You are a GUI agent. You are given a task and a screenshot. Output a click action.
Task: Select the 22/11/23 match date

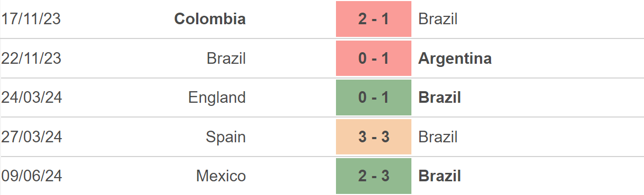[x=31, y=58]
